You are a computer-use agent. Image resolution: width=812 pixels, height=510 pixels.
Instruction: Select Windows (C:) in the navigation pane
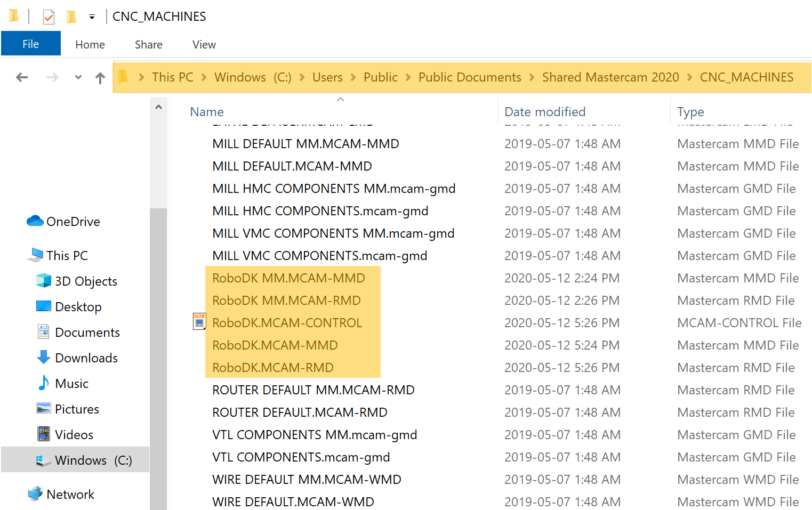pyautogui.click(x=93, y=460)
